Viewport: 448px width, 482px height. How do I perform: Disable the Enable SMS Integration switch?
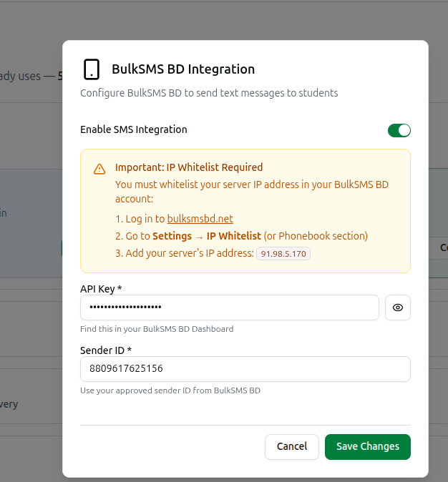[399, 130]
